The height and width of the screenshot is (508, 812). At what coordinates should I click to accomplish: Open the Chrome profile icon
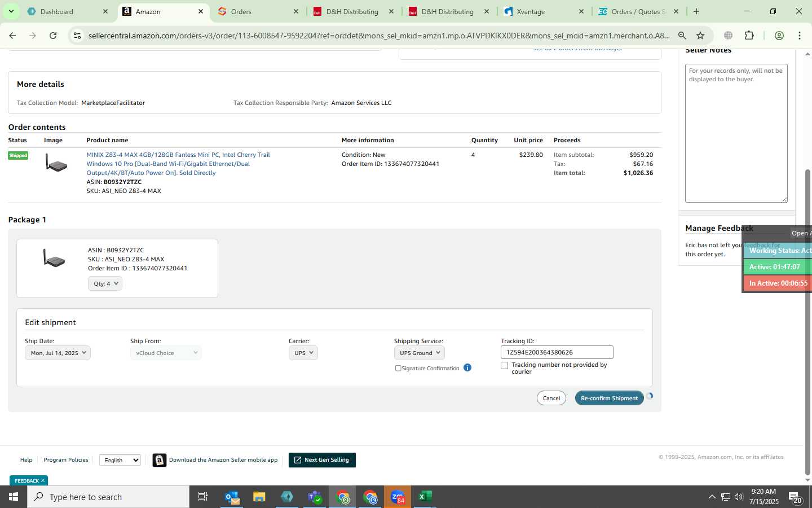pyautogui.click(x=779, y=36)
